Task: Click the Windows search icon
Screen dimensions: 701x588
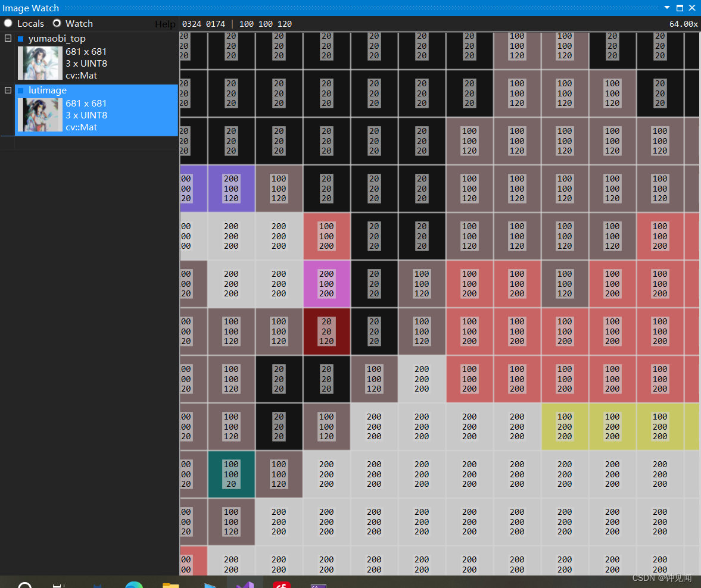Action: pos(24,586)
